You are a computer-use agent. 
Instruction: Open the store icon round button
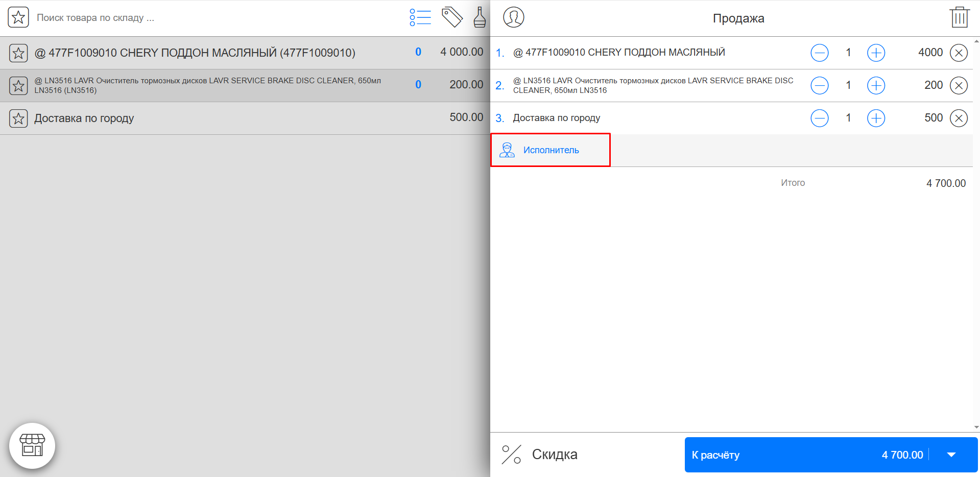[32, 445]
